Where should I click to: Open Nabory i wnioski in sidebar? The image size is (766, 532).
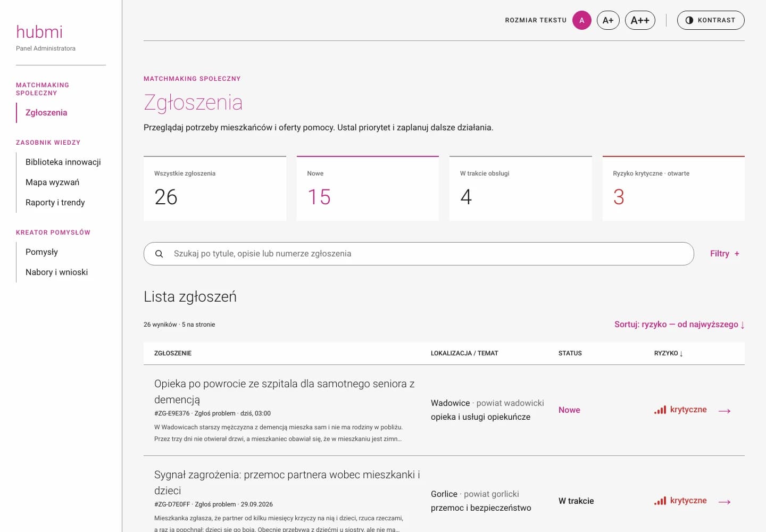pos(57,272)
